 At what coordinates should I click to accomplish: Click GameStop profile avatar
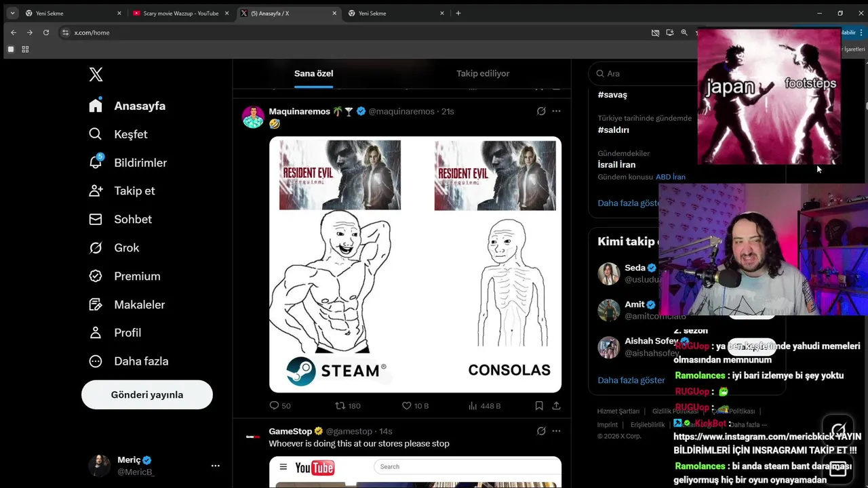[x=253, y=436]
